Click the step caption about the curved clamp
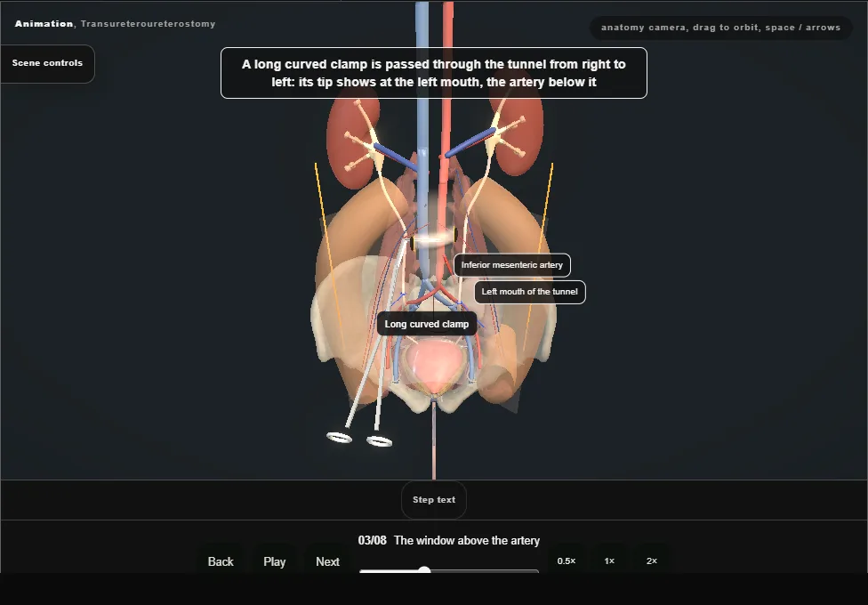The width and height of the screenshot is (868, 605). point(434,73)
